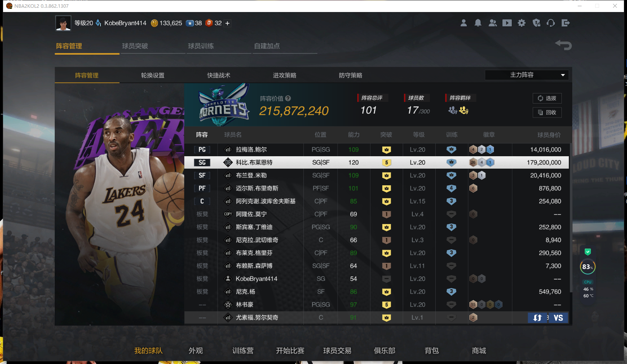
Task: Click the customer support headset icon
Action: click(551, 23)
